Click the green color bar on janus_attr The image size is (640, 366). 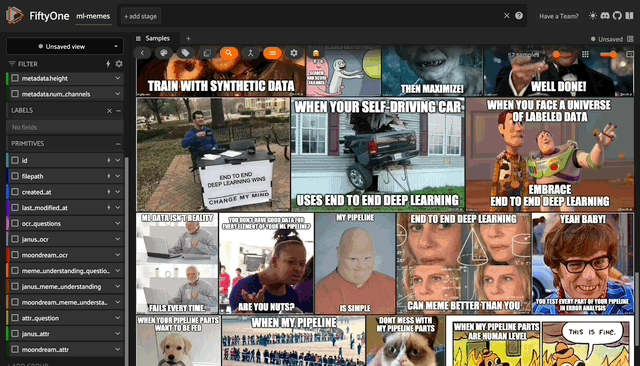(x=7, y=334)
